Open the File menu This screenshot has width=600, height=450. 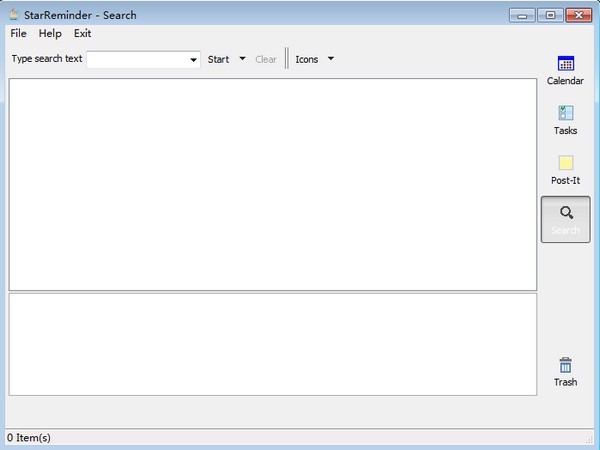click(x=19, y=33)
